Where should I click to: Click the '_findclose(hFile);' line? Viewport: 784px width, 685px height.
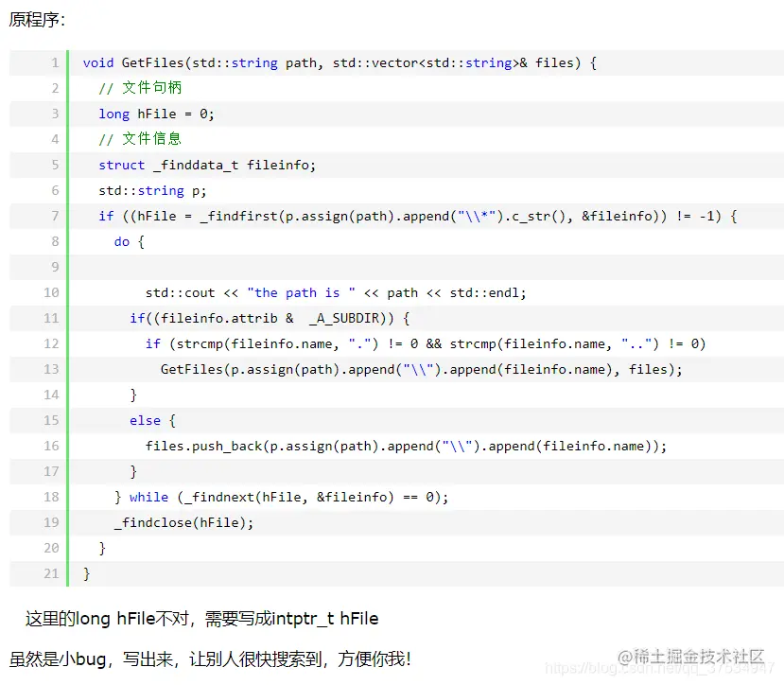184,522
